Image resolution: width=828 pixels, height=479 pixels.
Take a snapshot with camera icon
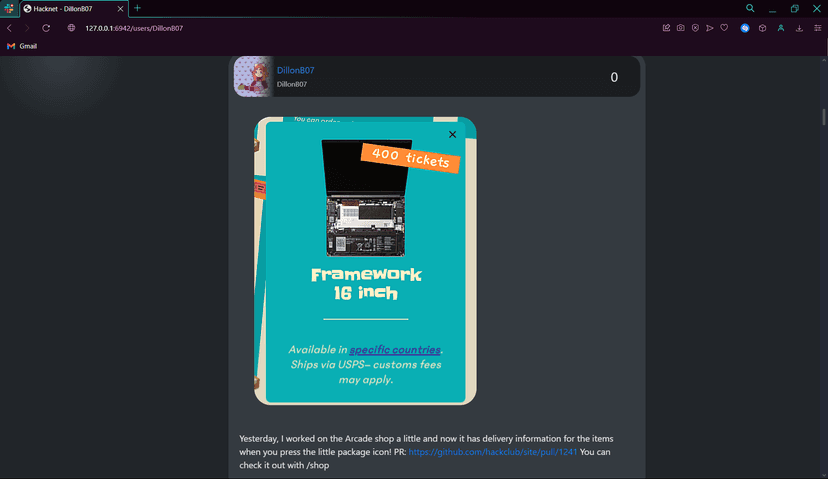(681, 28)
